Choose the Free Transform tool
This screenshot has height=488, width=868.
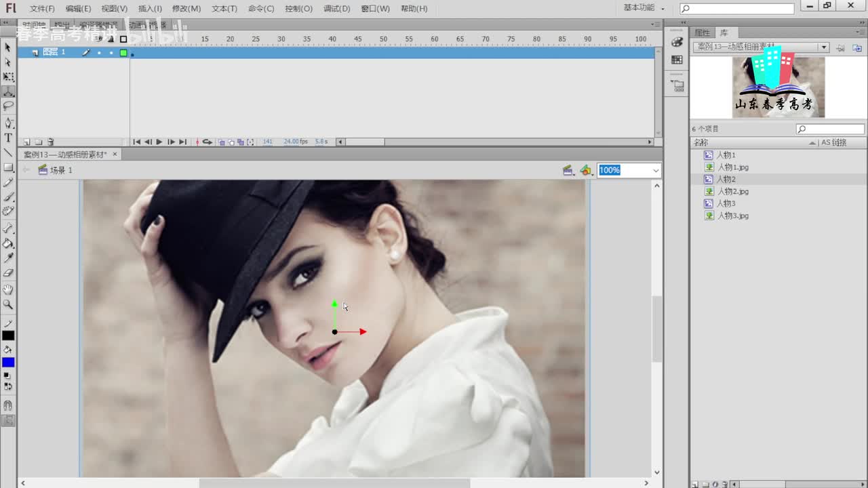(8, 77)
